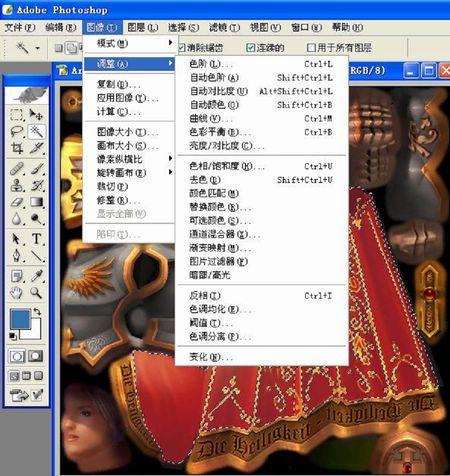The width and height of the screenshot is (450, 476).
Task: Click the blue foreground color swatch
Action: [20, 319]
